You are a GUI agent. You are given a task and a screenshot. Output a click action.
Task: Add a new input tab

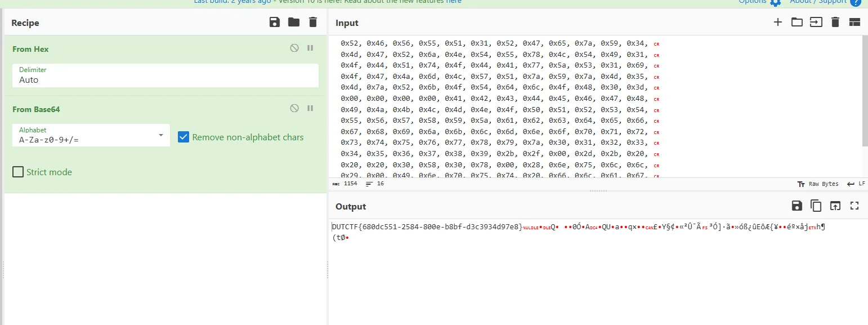pyautogui.click(x=778, y=23)
